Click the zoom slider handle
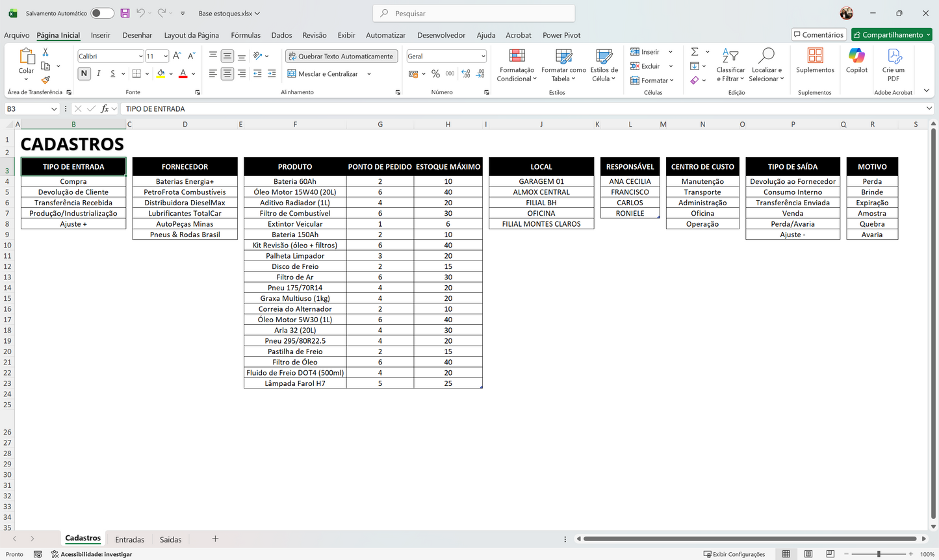 (x=879, y=554)
